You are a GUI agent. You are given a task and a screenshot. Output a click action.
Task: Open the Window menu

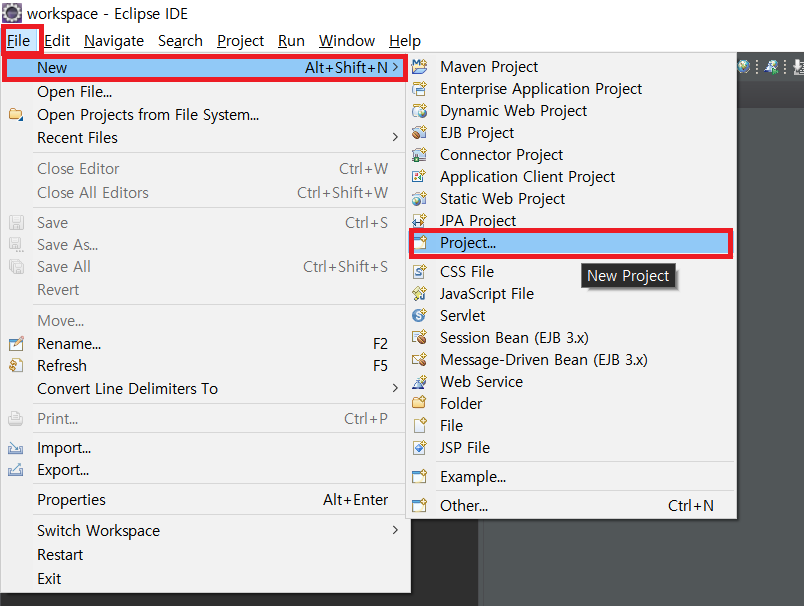tap(347, 41)
